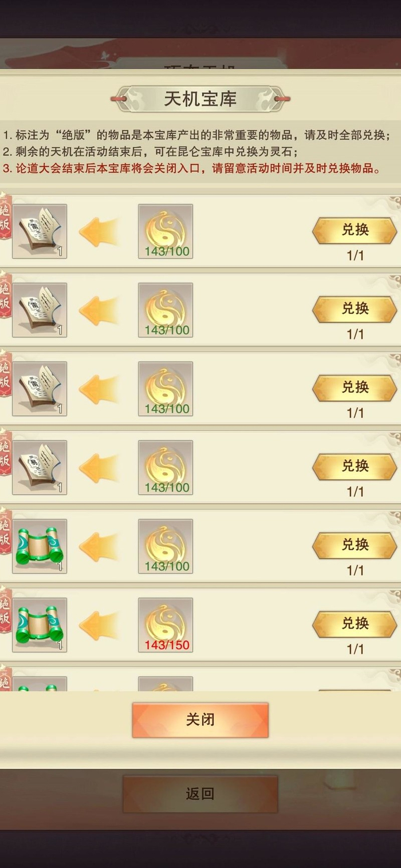Exchange the second row's book with 兑换
Image resolution: width=401 pixels, height=868 pixels.
(355, 309)
